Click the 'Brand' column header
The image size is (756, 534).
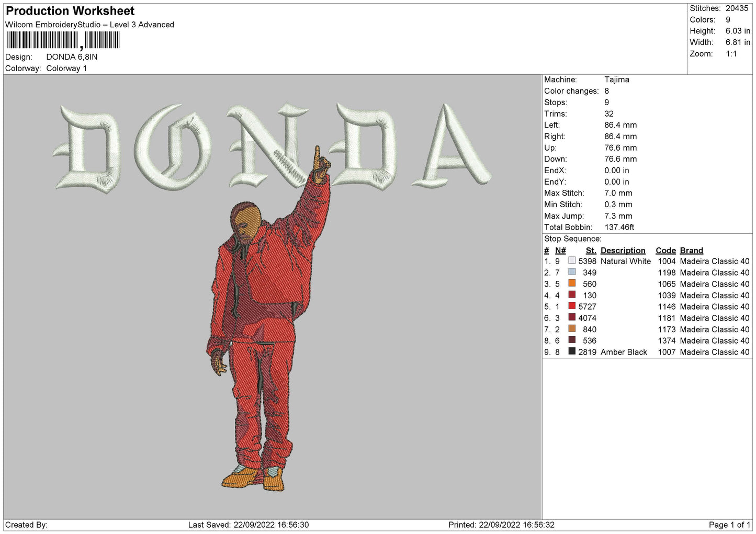(692, 251)
